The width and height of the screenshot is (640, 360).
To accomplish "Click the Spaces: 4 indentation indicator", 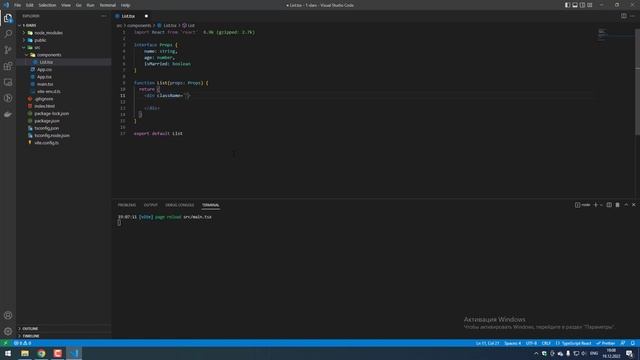I will click(x=512, y=343).
